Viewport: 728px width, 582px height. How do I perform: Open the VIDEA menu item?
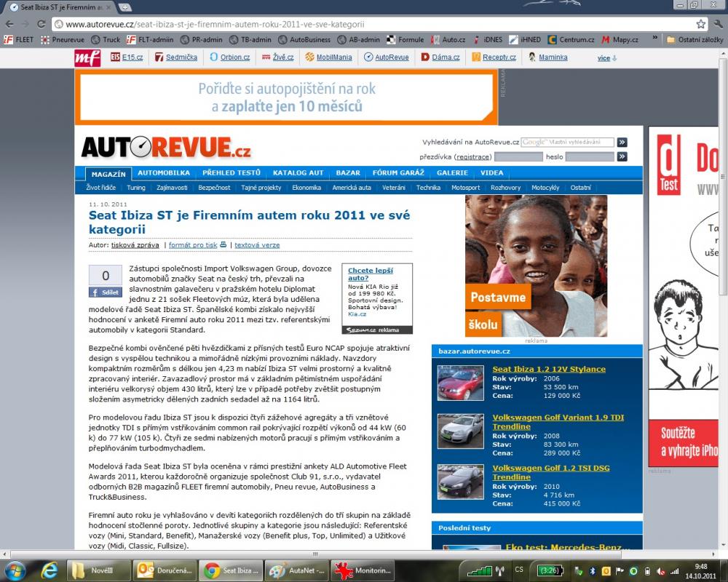click(491, 172)
